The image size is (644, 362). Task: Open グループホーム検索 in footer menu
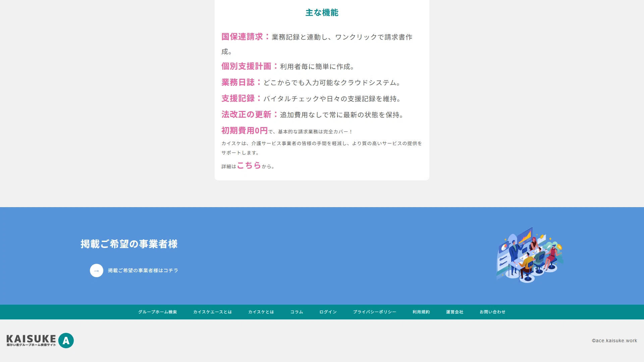point(157,312)
